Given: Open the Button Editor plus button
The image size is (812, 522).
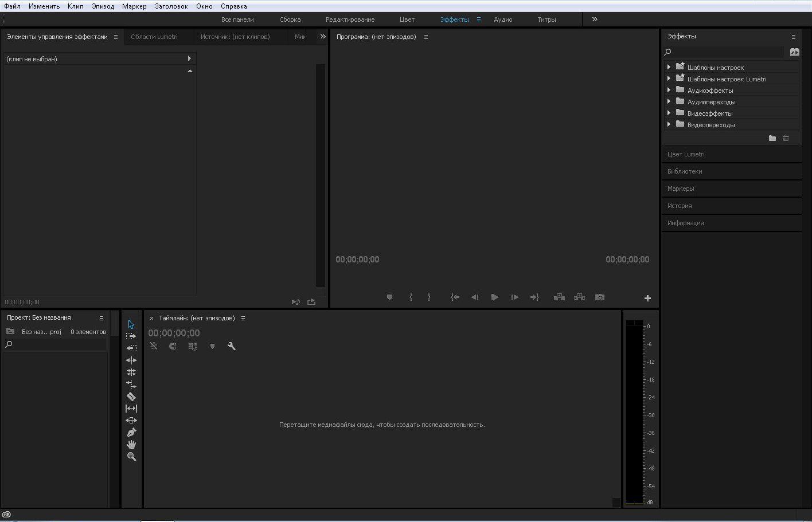Looking at the screenshot, I should [647, 298].
